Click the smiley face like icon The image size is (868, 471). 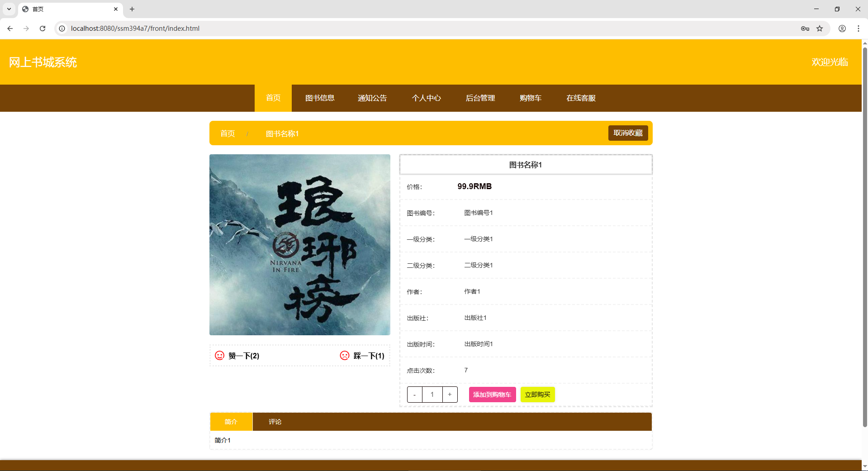click(x=219, y=356)
